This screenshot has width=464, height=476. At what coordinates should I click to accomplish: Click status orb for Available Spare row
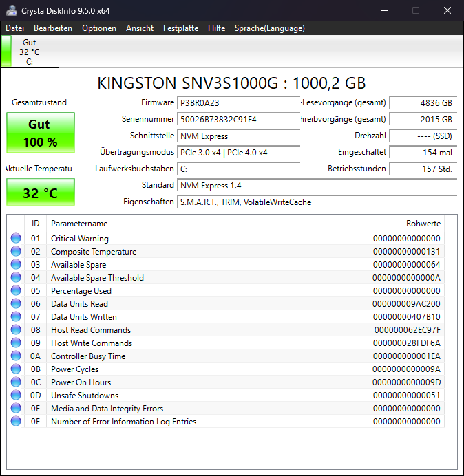click(x=16, y=264)
